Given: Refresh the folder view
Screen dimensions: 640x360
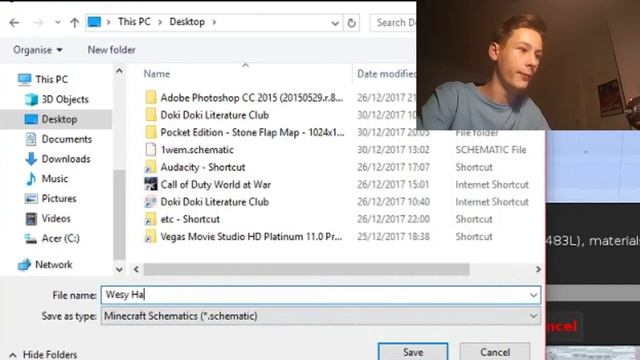Looking at the screenshot, I should click(x=351, y=23).
